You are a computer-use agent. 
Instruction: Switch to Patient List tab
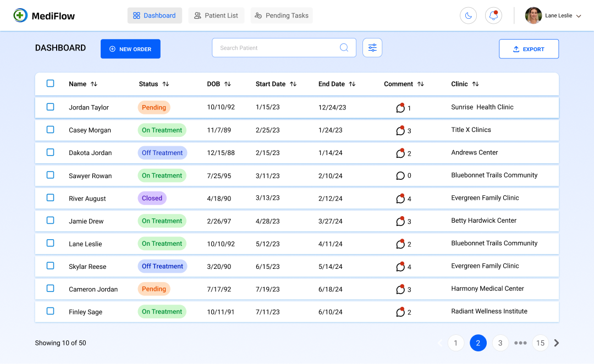coord(216,15)
